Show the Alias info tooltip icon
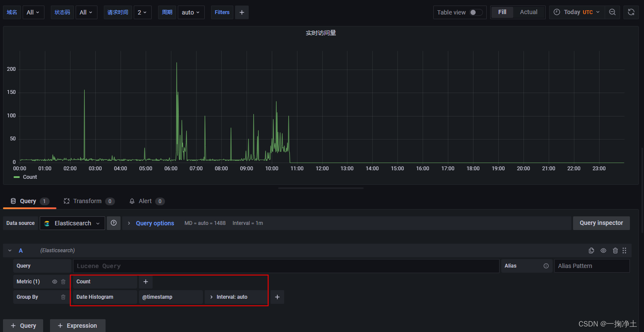Screen dimensions: 644x332 pyautogui.click(x=546, y=266)
